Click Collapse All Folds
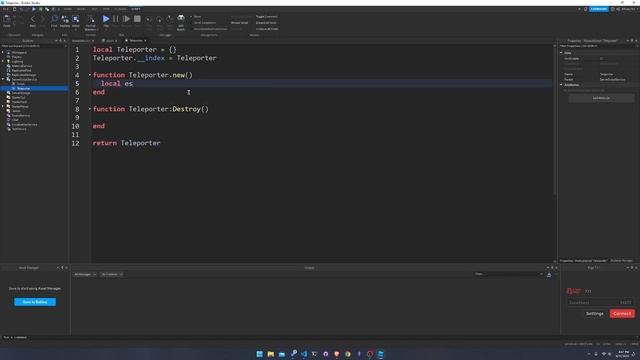 (267, 29)
